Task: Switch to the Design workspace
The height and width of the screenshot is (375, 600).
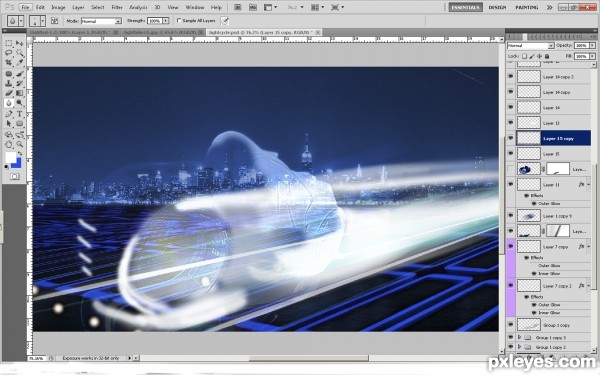Action: 497,7
